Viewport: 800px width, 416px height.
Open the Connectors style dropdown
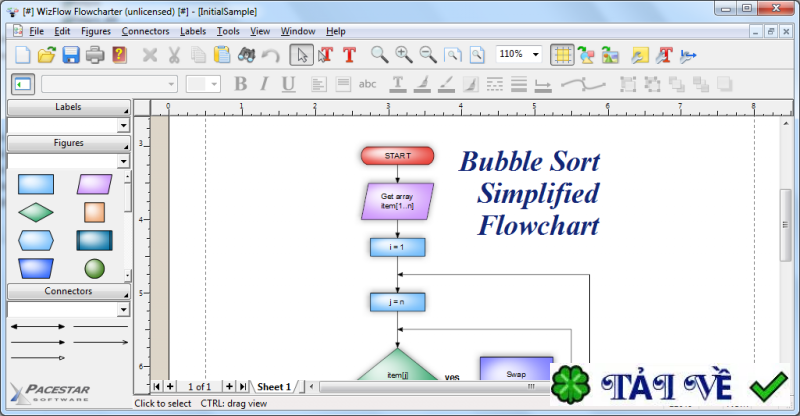click(123, 309)
